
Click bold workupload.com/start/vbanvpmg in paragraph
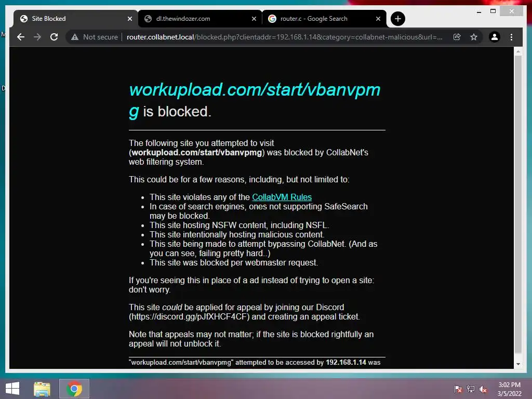[197, 153]
